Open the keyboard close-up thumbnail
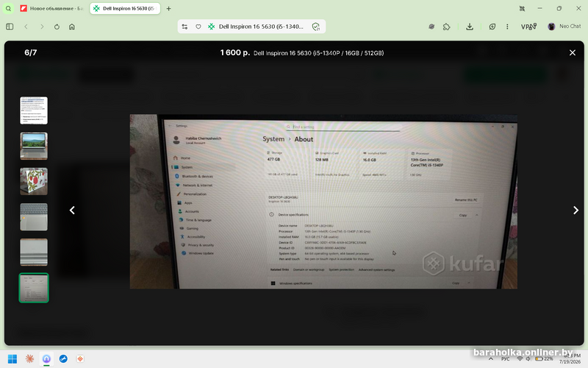The image size is (588, 368). [34, 217]
